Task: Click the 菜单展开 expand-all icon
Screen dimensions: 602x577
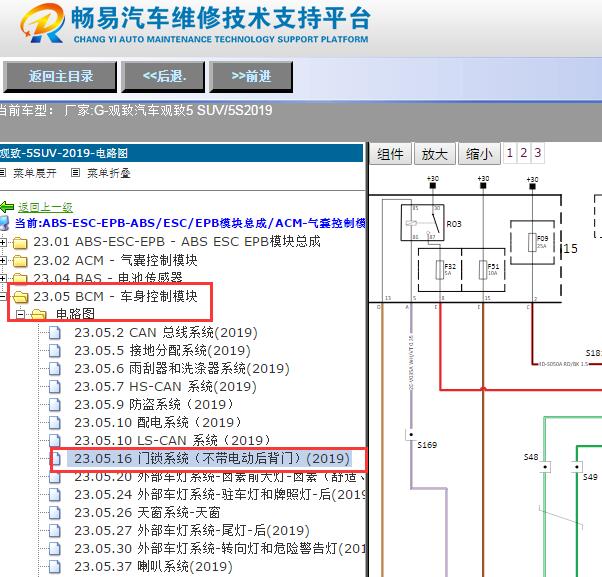Action: click(3, 172)
